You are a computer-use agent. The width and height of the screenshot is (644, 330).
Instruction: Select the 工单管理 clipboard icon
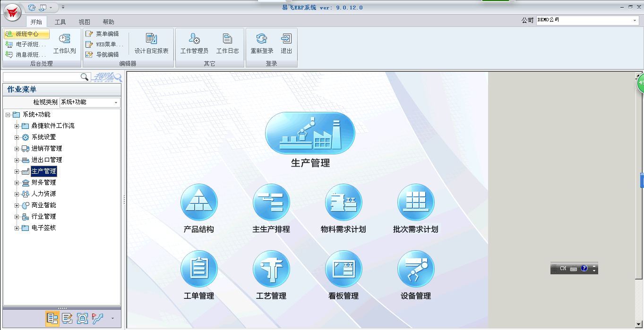pos(199,268)
